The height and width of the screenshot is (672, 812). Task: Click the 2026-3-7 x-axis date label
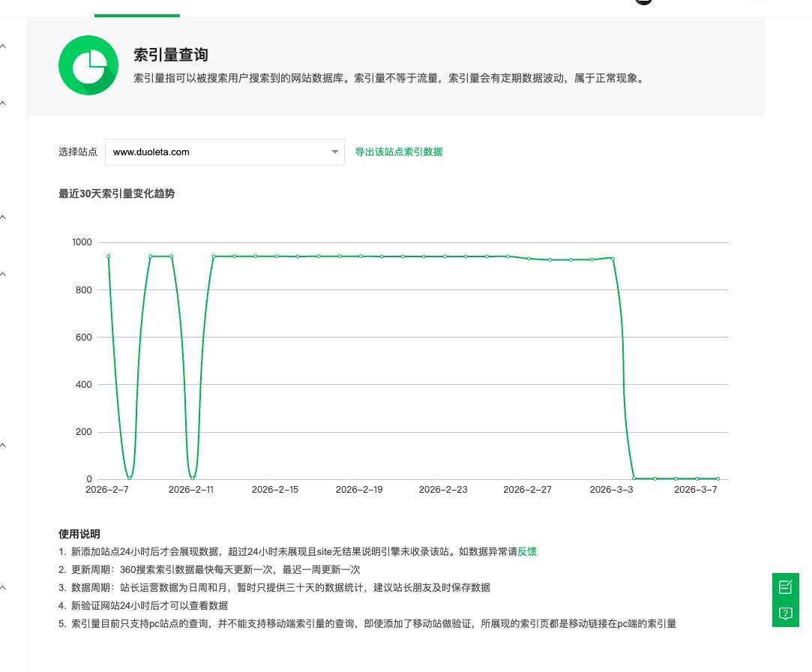click(696, 490)
